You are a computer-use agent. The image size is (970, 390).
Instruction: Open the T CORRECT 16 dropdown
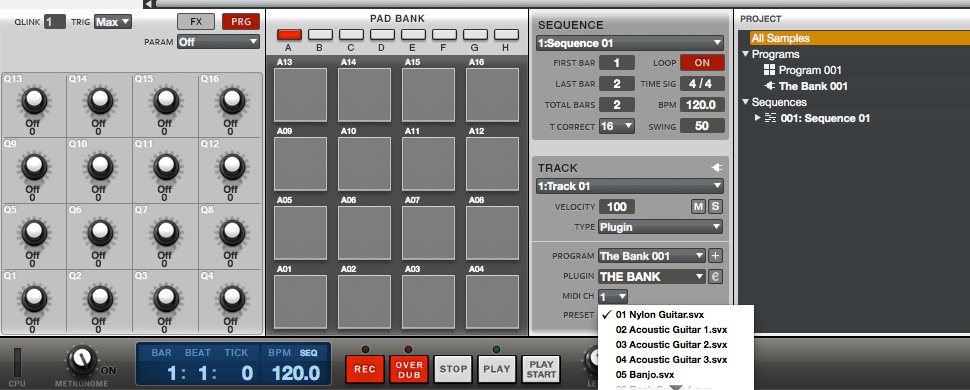click(x=617, y=126)
